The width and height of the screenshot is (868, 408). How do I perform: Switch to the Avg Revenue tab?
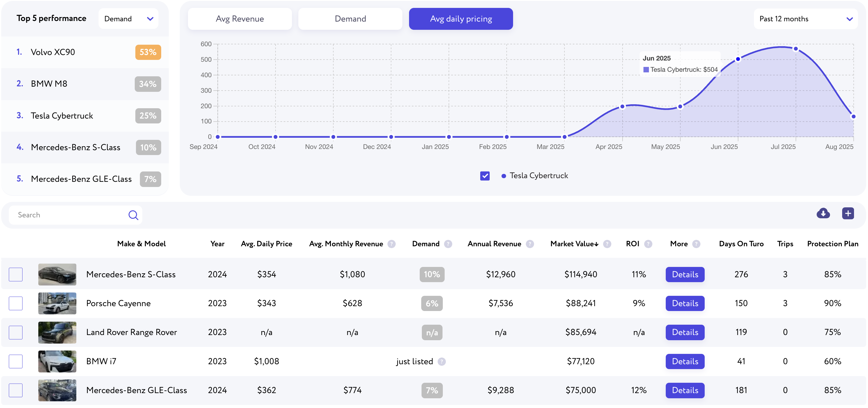[x=240, y=19]
